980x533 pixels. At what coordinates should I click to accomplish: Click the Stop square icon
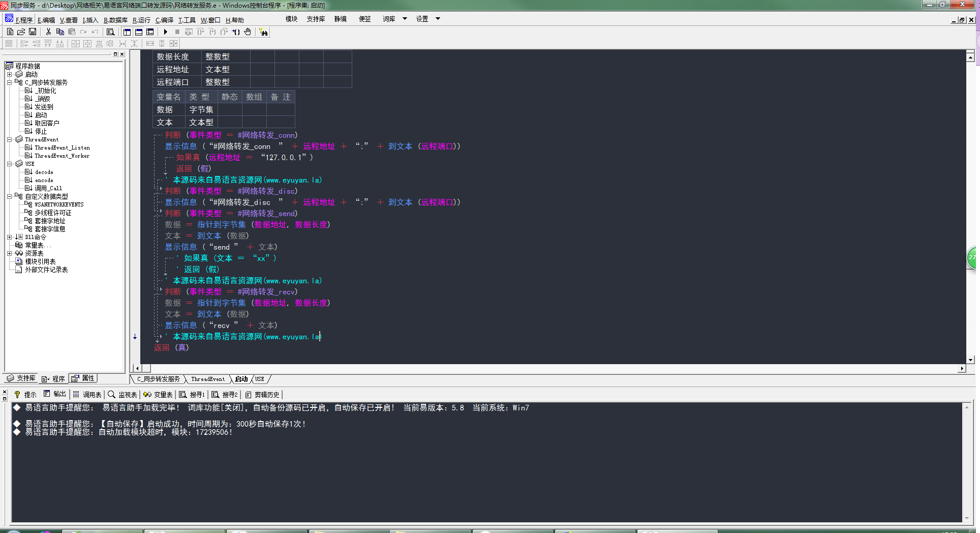coord(177,32)
